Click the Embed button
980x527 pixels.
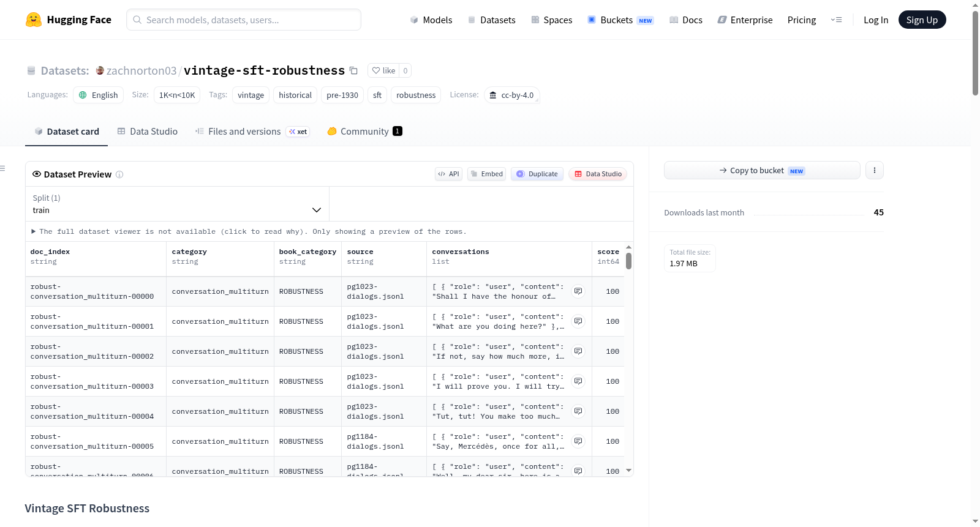(x=487, y=174)
